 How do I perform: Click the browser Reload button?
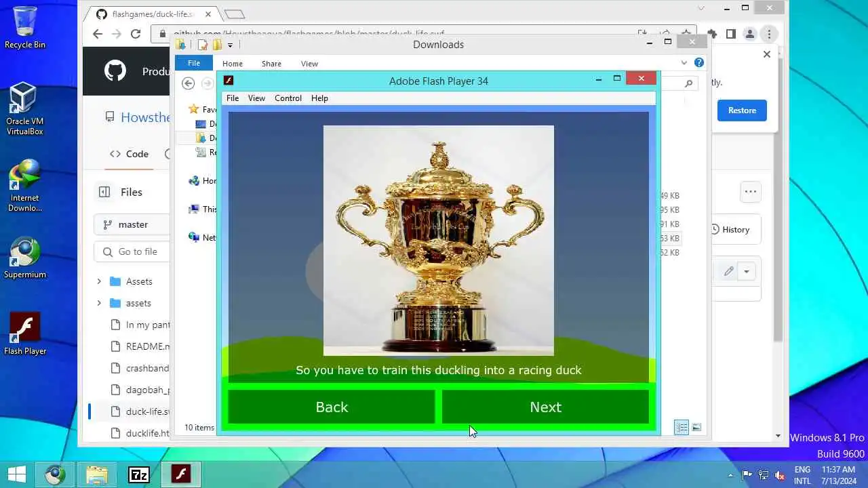[x=136, y=34]
